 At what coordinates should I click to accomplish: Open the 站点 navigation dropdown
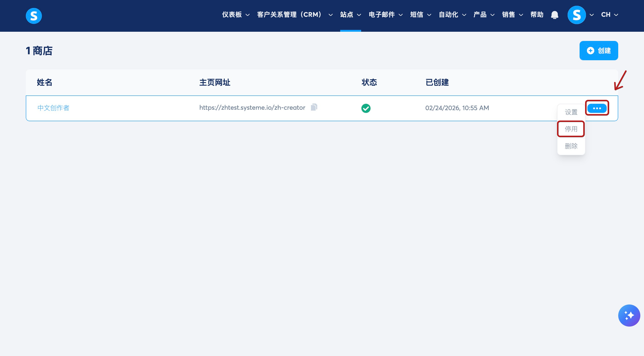(x=350, y=15)
